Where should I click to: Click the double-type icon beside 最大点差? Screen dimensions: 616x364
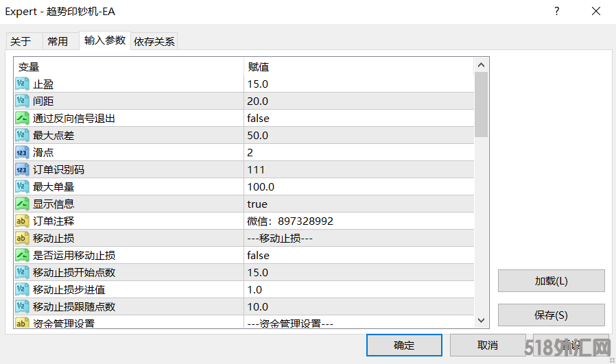click(x=22, y=136)
